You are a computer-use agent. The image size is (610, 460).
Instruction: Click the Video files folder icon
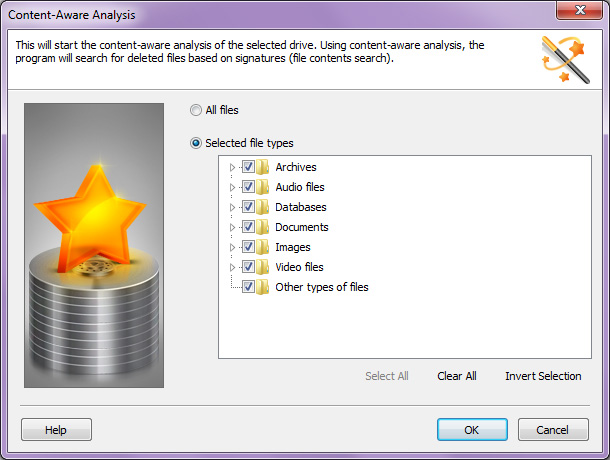[263, 267]
